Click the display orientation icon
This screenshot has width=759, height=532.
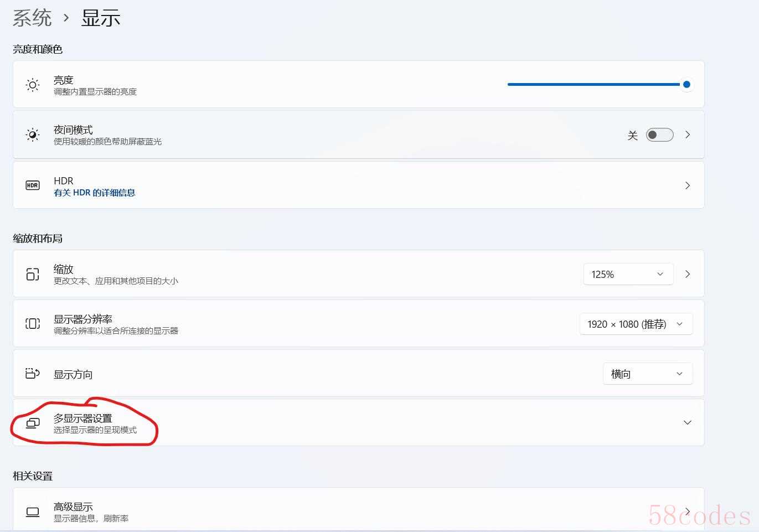pyautogui.click(x=33, y=374)
